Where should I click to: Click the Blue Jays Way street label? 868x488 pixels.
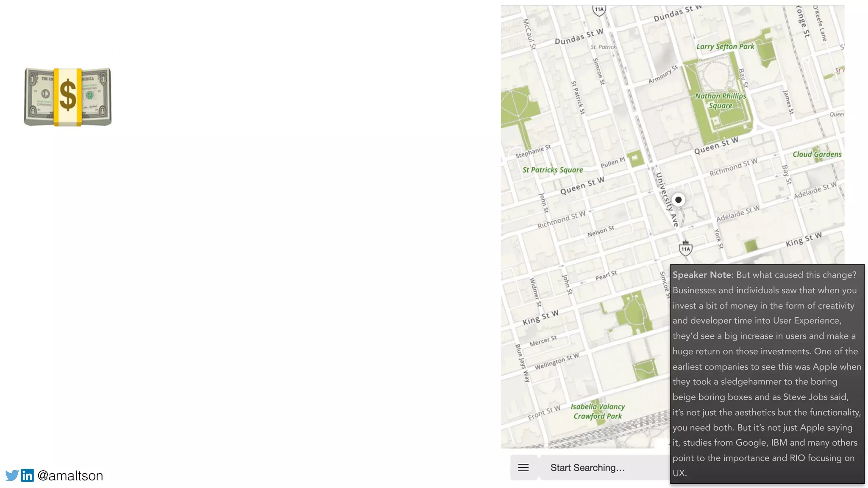pos(523,363)
